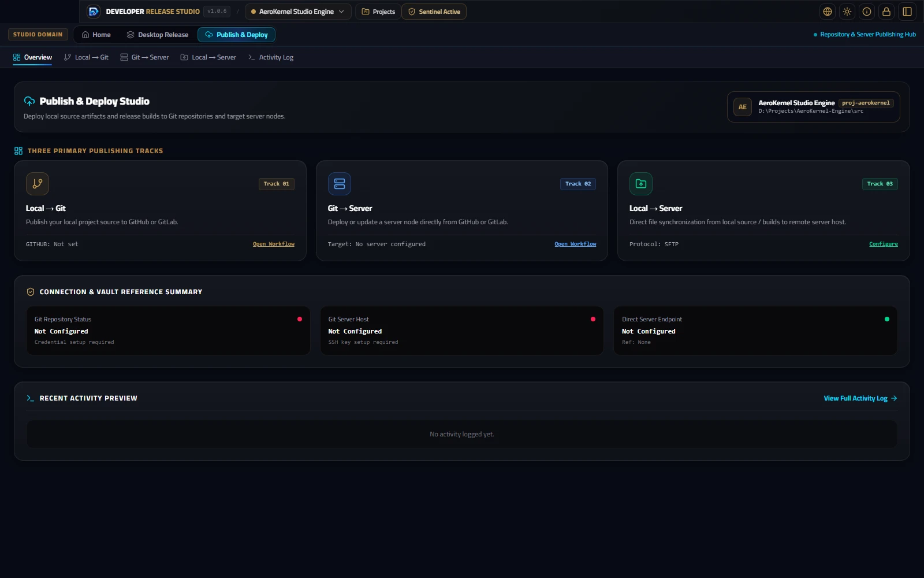
Task: Open the View Full Activity Log link
Action: [x=860, y=398]
